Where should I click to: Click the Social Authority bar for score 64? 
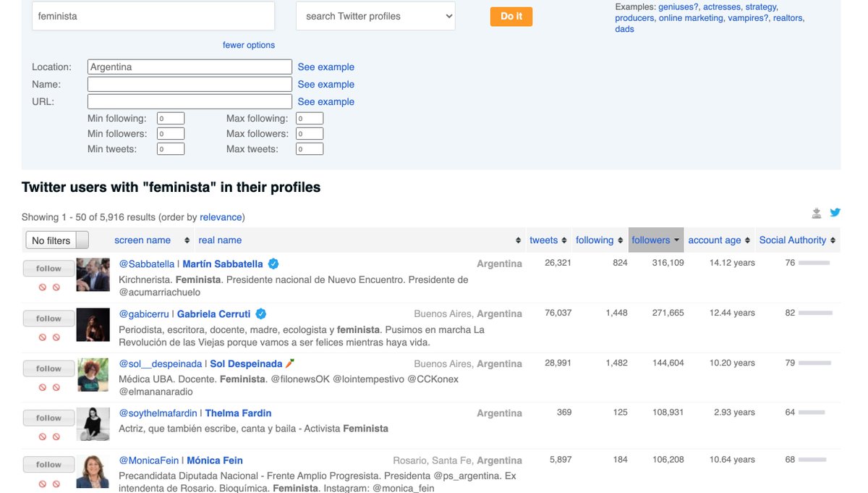click(x=812, y=412)
